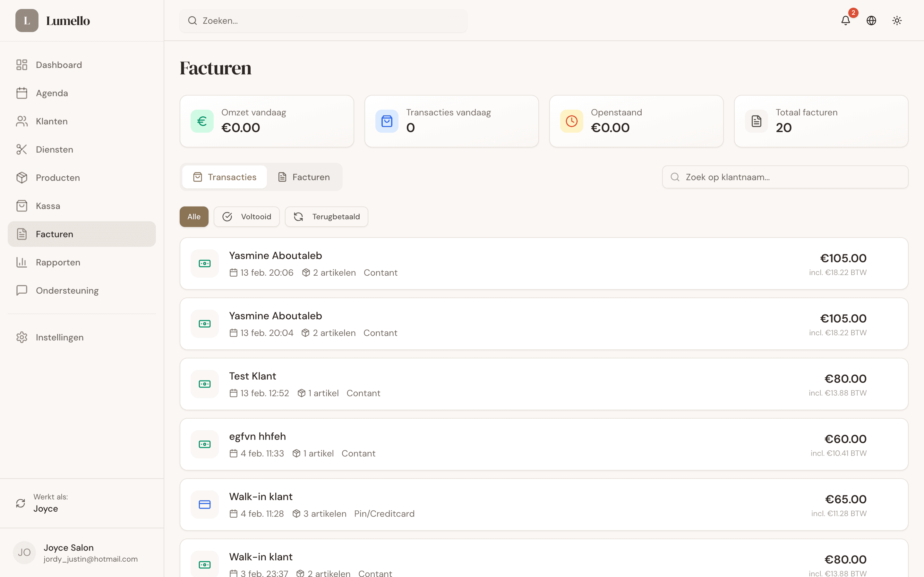This screenshot has width=924, height=577.
Task: Switch to the Facturen tab
Action: coord(304,177)
